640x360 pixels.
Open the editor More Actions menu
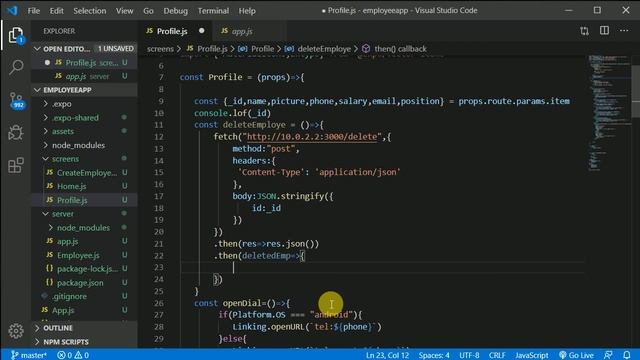click(x=624, y=31)
